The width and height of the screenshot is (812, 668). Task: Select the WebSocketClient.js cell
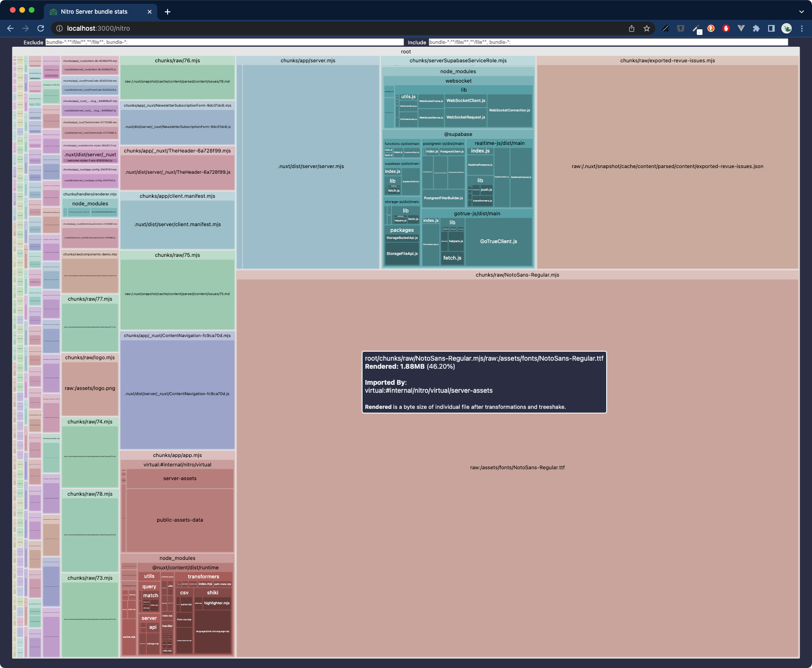[465, 101]
